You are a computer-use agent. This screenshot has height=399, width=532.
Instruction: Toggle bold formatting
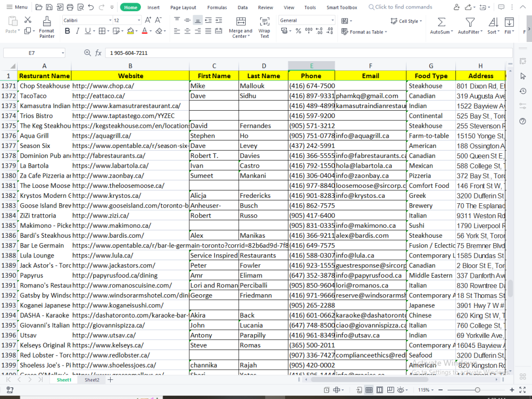(x=67, y=31)
